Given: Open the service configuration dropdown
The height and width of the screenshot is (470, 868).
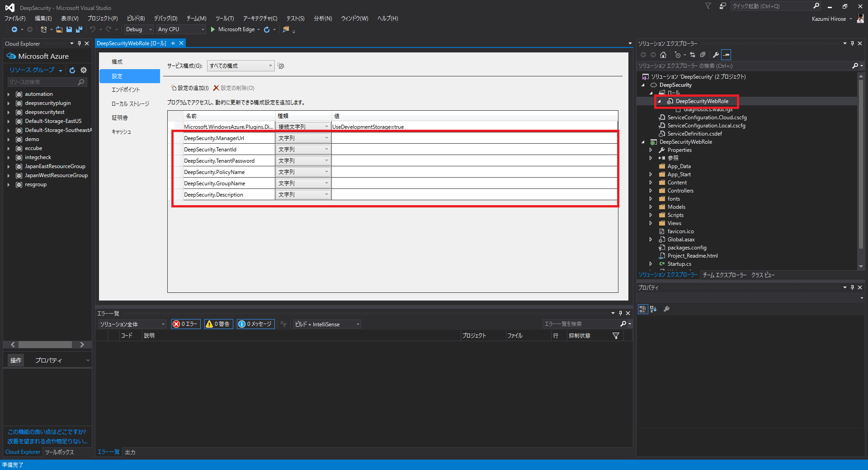Looking at the screenshot, I should (241, 66).
